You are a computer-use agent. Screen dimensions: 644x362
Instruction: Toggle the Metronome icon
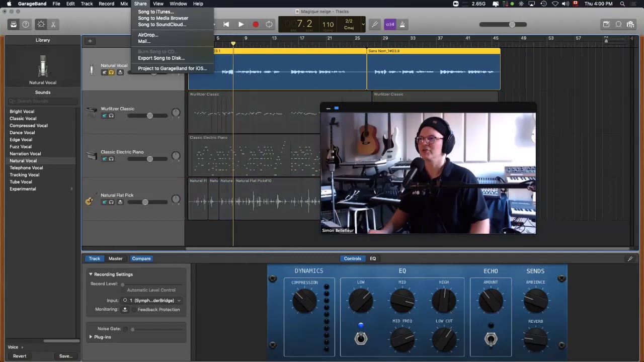(401, 24)
